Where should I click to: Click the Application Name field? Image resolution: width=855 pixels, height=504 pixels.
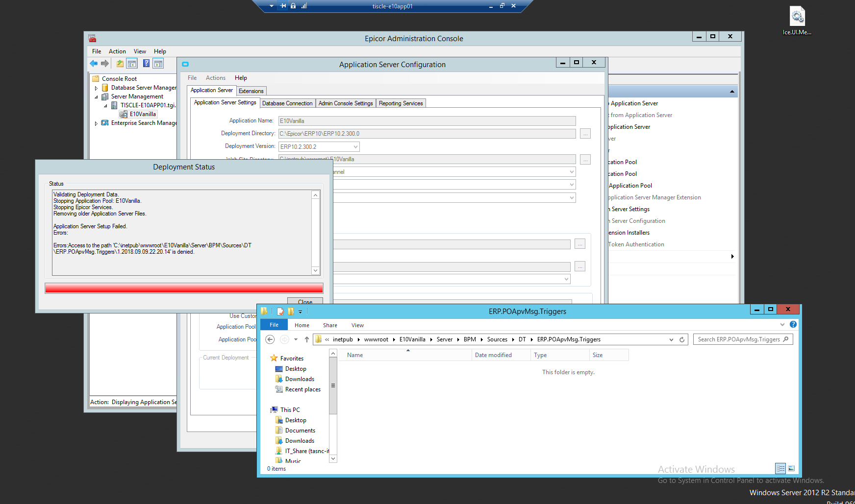click(427, 121)
